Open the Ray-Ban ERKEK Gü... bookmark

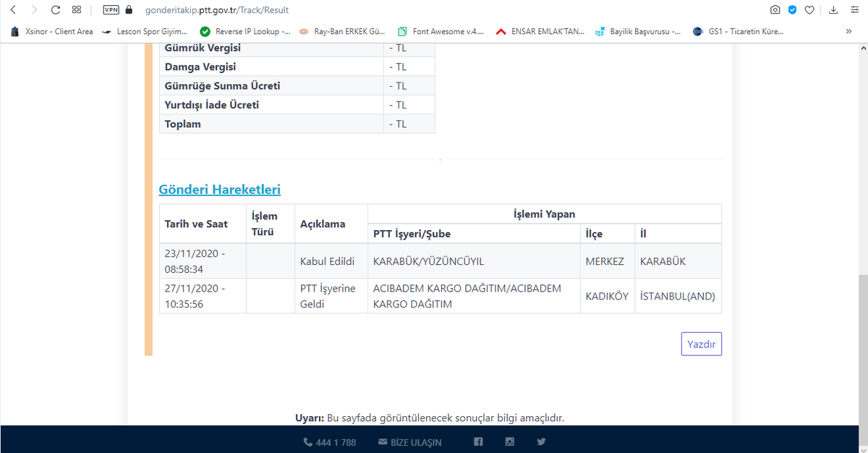(x=342, y=32)
